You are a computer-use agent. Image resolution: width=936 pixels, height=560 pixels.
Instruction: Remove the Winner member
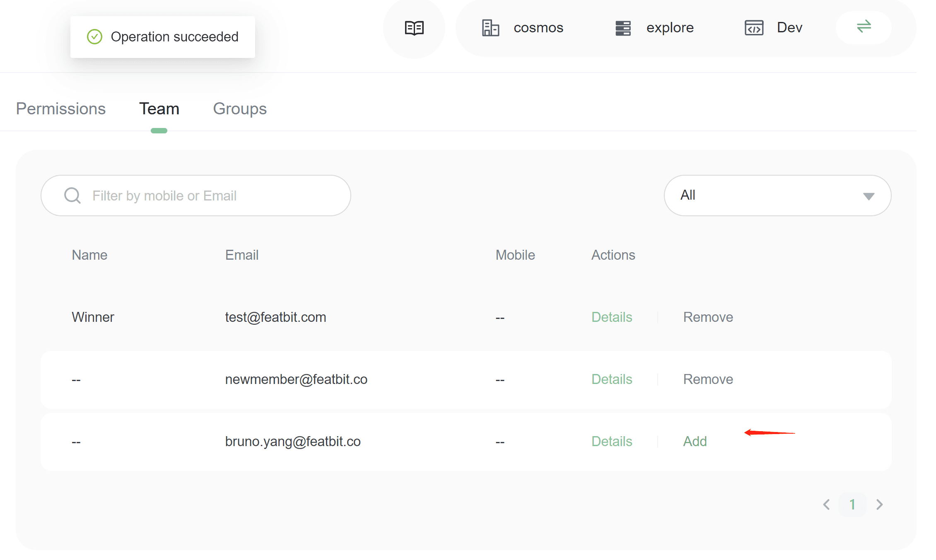coord(708,317)
